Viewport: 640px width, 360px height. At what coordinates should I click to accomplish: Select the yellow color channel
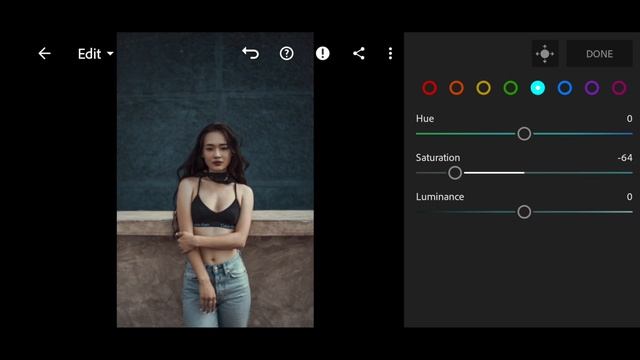tap(484, 88)
